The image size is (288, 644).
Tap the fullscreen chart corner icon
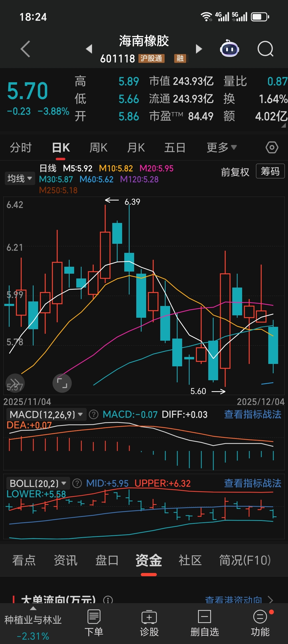tap(62, 383)
